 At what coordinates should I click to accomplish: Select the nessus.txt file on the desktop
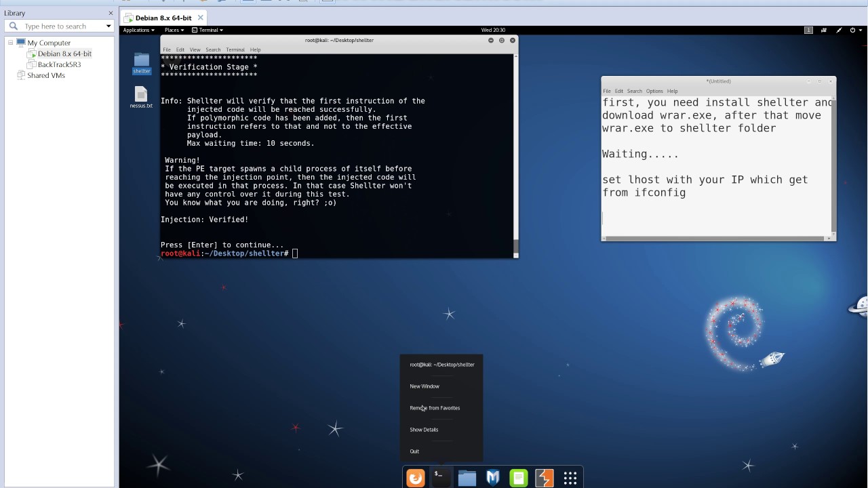coord(141,98)
